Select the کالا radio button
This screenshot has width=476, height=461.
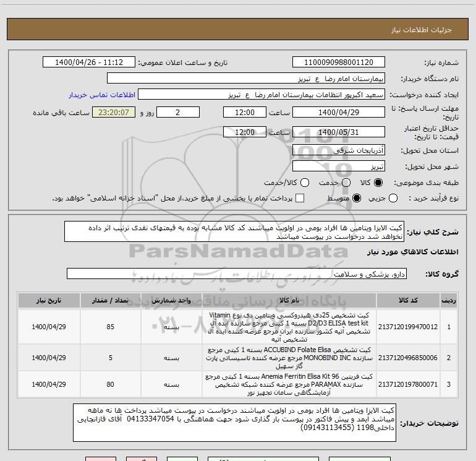point(378,183)
